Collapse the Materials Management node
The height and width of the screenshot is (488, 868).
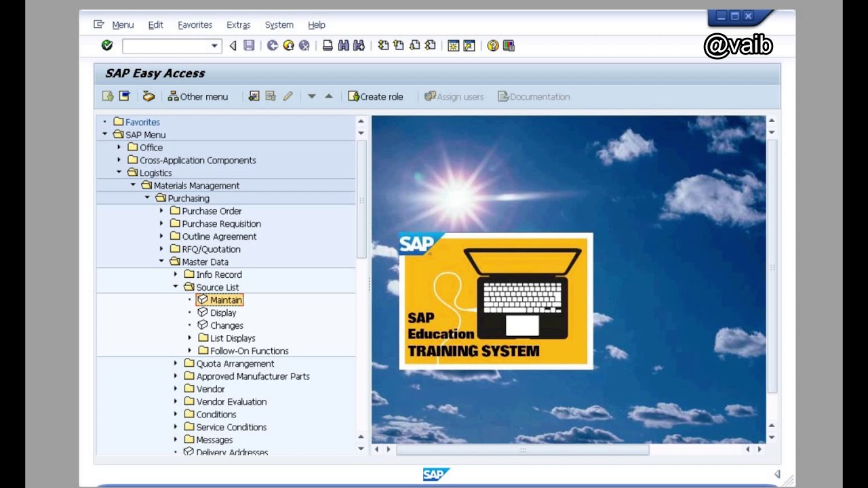(133, 185)
